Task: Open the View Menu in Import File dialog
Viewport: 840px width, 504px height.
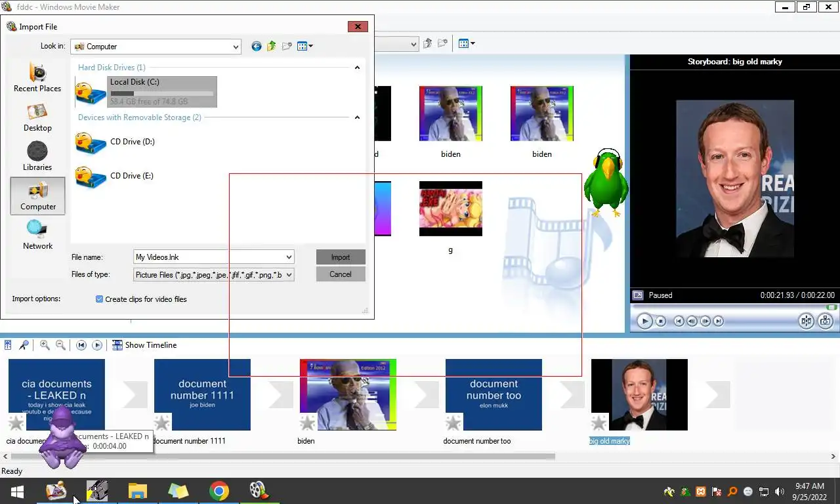Action: pyautogui.click(x=305, y=47)
